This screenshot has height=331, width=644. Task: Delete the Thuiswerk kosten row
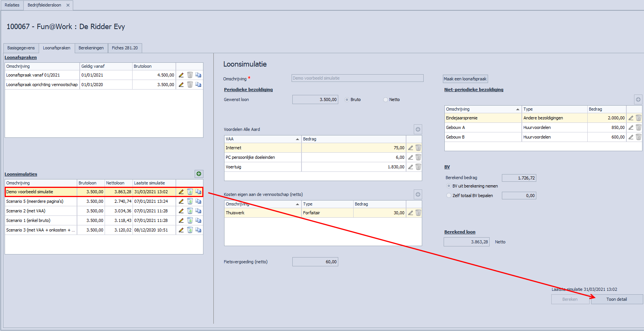(x=418, y=213)
